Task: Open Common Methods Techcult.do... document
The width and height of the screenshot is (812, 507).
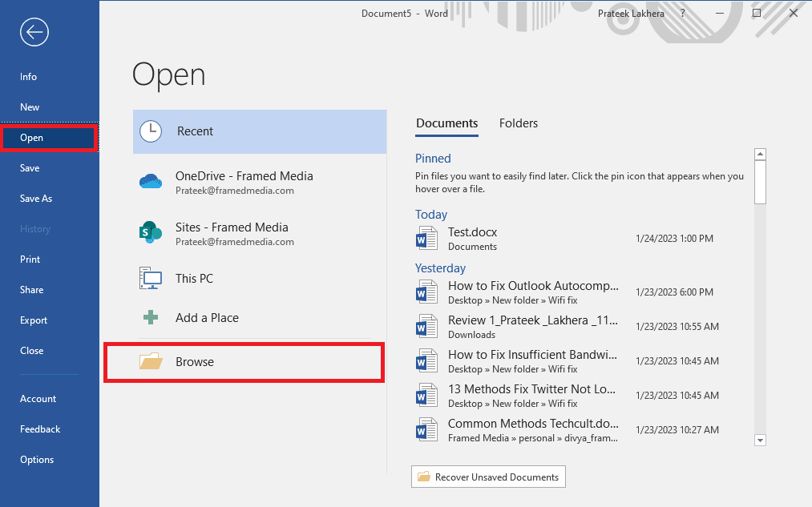Action: pyautogui.click(x=580, y=429)
